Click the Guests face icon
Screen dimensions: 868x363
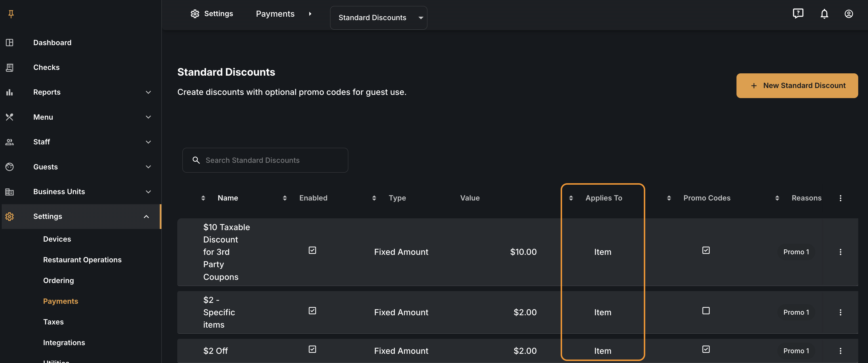click(x=9, y=167)
